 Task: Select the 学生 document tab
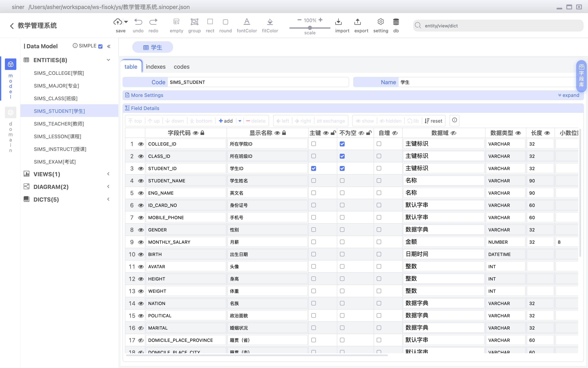pyautogui.click(x=153, y=47)
